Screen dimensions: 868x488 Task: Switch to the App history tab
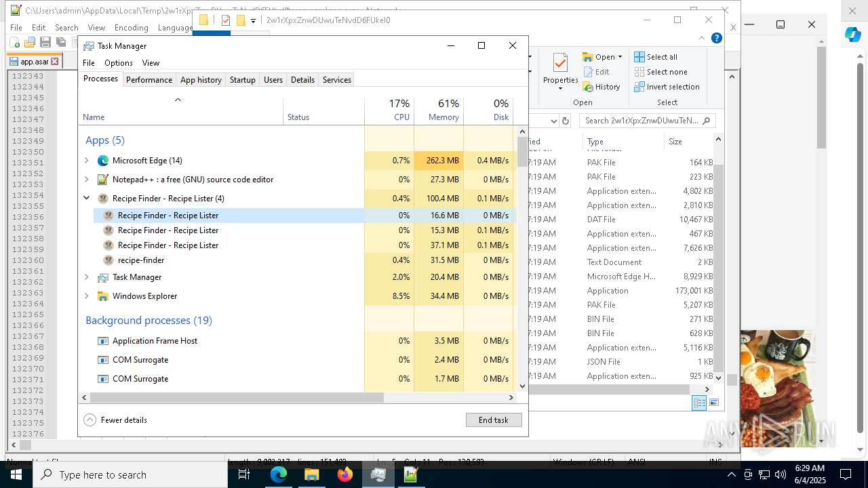coord(201,80)
